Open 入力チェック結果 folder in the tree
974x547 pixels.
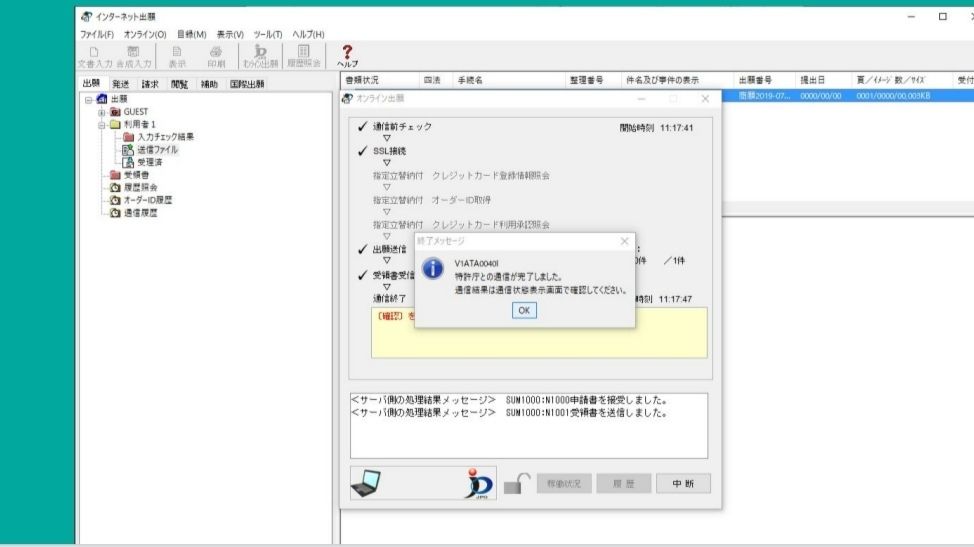pyautogui.click(x=164, y=136)
